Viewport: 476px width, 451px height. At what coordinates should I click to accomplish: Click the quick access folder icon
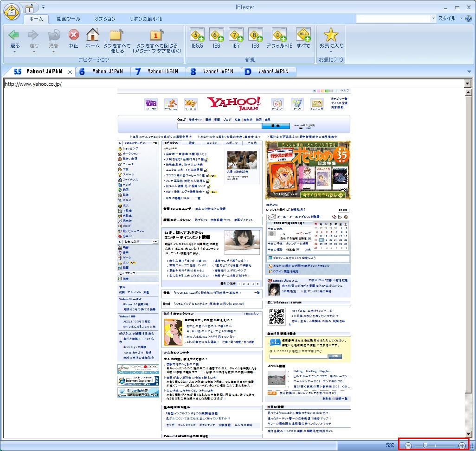29,9
